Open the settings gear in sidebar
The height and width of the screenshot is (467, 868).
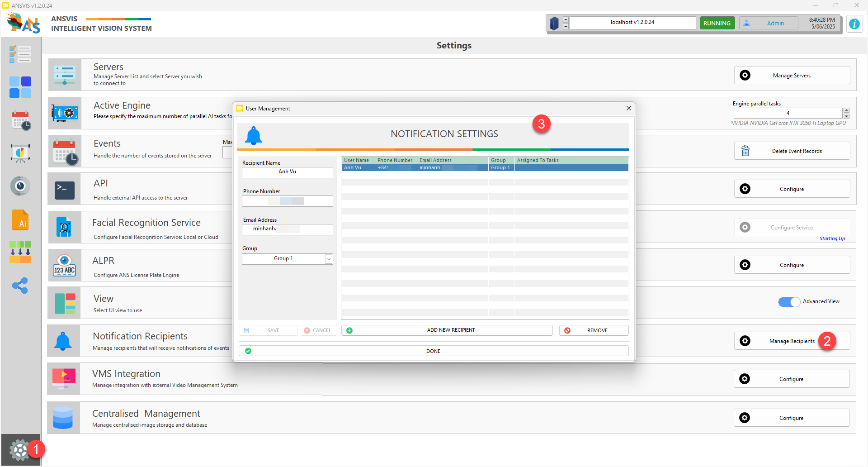[19, 450]
